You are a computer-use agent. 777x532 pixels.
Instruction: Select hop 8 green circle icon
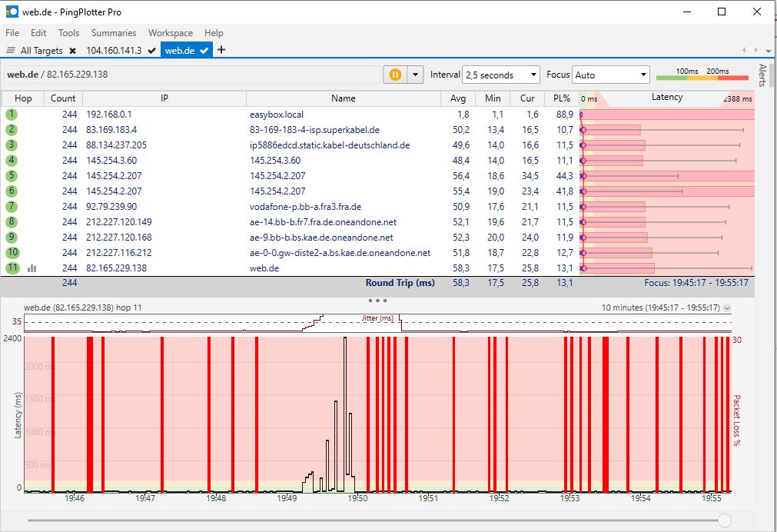pos(12,222)
